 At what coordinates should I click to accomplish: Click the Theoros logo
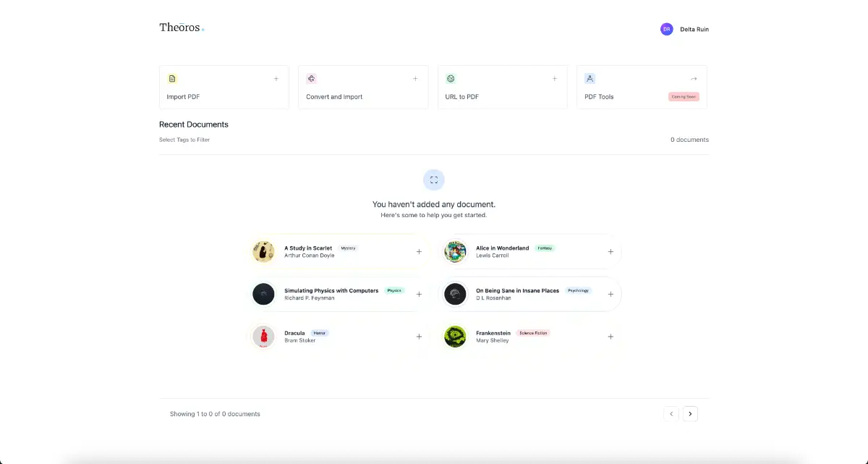coord(182,28)
